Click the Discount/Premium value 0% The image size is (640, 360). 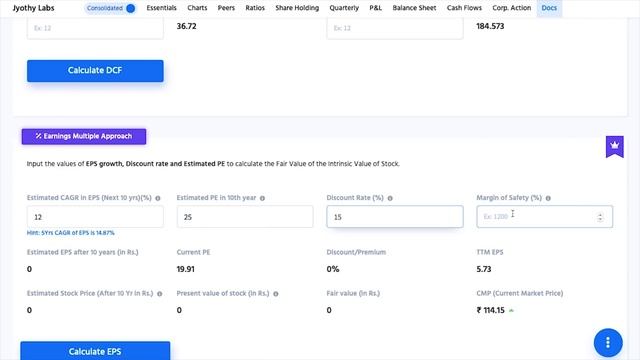[333, 269]
